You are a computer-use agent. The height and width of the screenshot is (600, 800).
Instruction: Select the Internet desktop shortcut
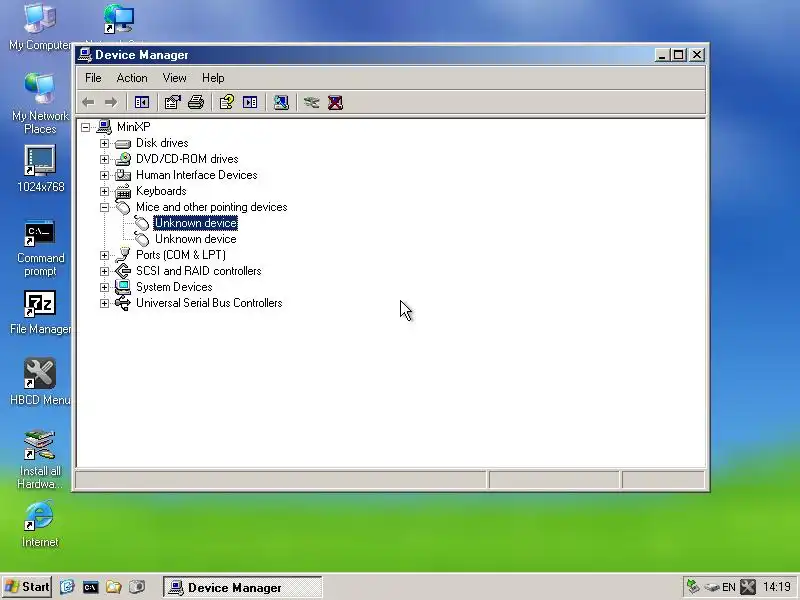(40, 524)
